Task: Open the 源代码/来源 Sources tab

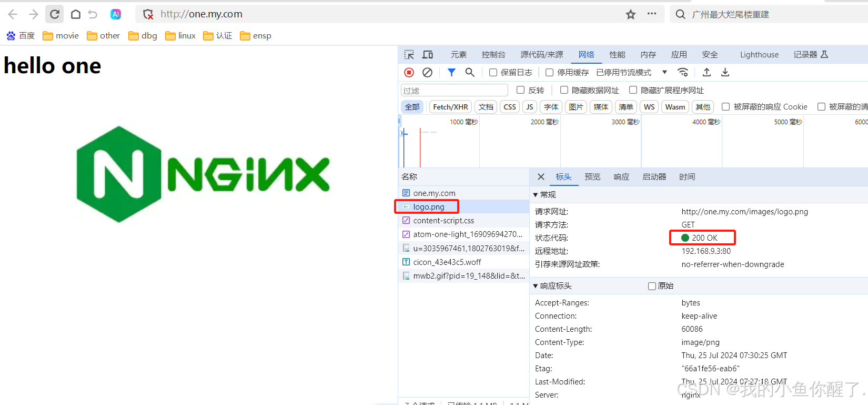Action: (542, 55)
